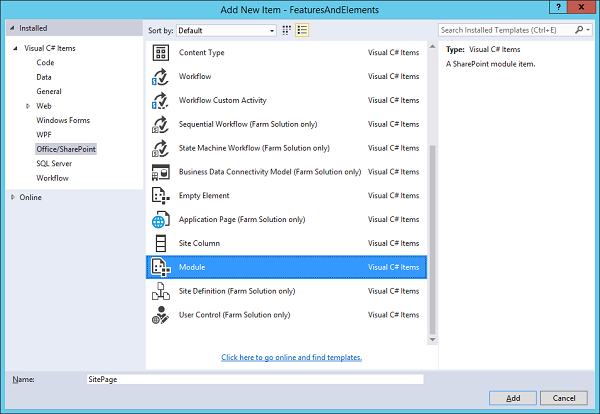The height and width of the screenshot is (414, 600).
Task: Expand the Web tree node
Action: pyautogui.click(x=28, y=105)
